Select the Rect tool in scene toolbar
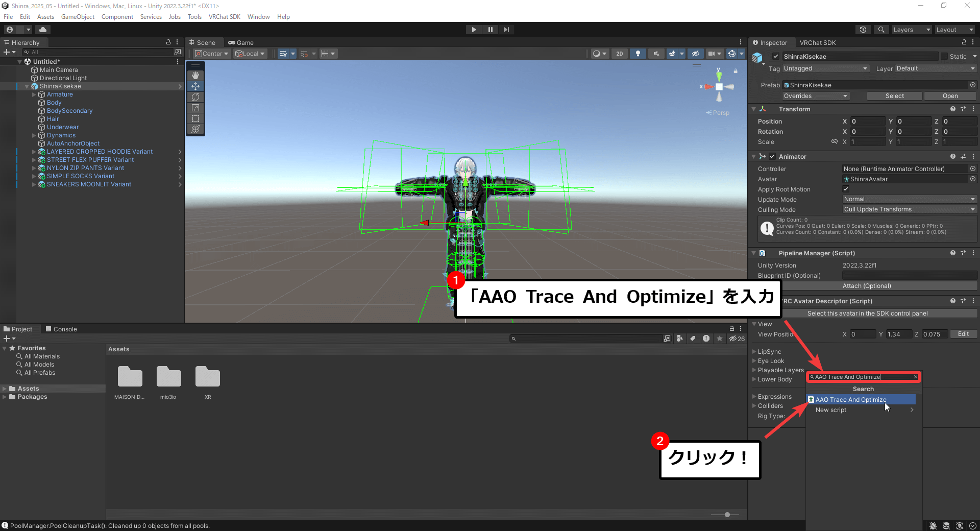 coord(195,118)
